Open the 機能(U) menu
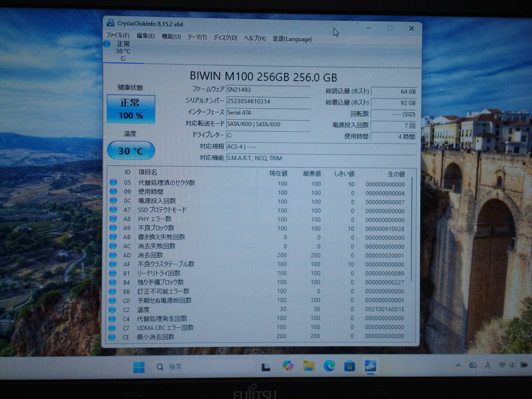The image size is (532, 399). pos(171,37)
